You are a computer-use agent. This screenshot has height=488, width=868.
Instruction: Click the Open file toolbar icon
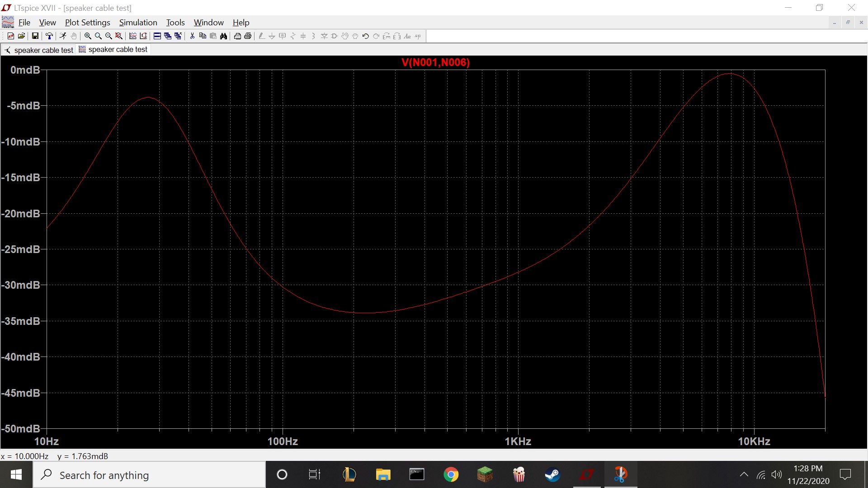pos(21,36)
